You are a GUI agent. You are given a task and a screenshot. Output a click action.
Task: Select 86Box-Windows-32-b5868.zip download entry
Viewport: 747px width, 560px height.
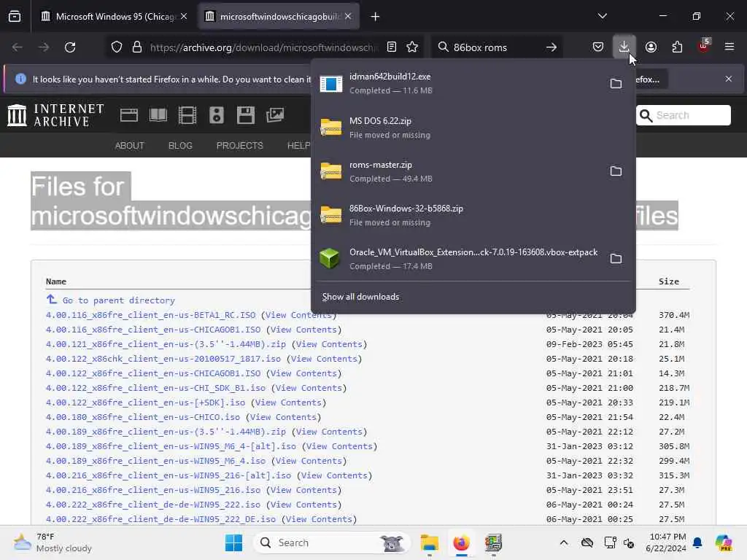[473, 215]
